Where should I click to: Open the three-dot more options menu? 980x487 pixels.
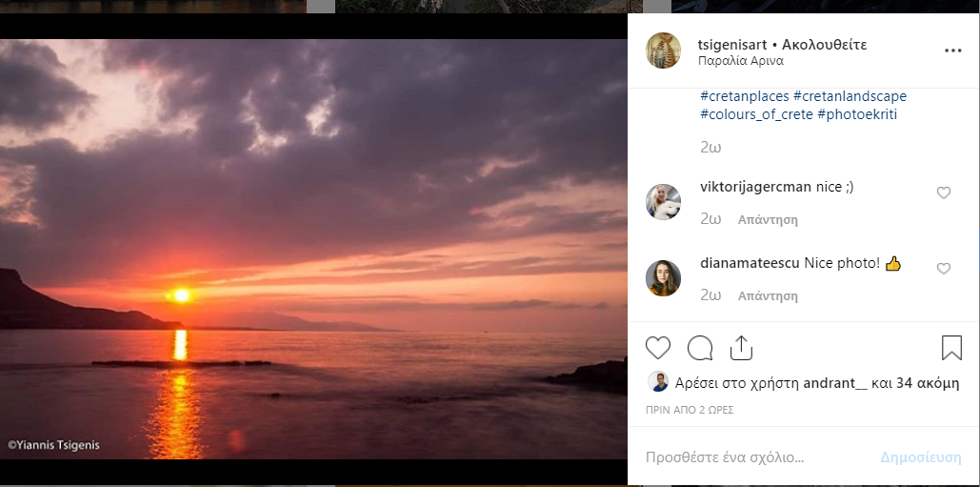pyautogui.click(x=952, y=51)
